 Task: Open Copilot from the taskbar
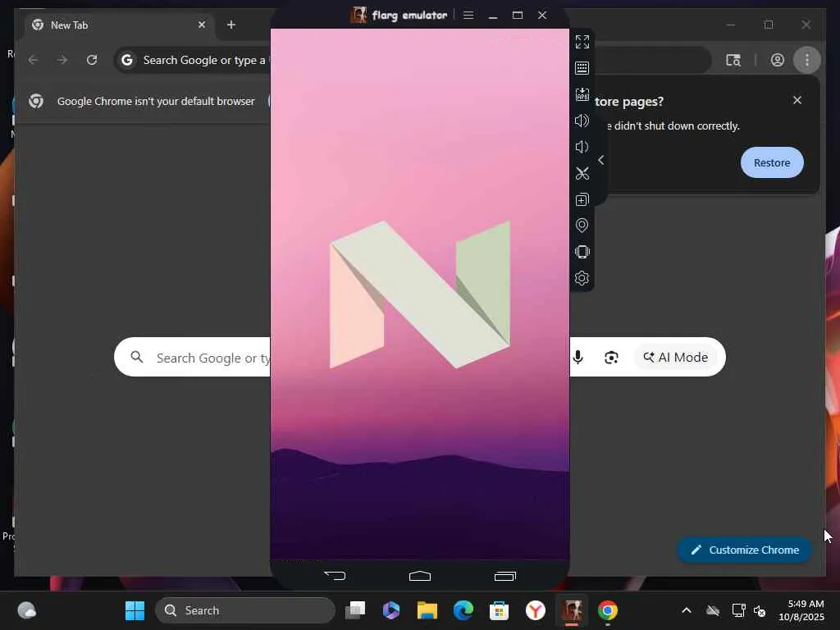[391, 610]
